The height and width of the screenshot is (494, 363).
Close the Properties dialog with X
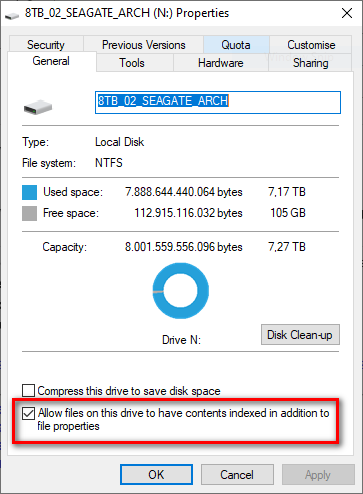pos(347,13)
